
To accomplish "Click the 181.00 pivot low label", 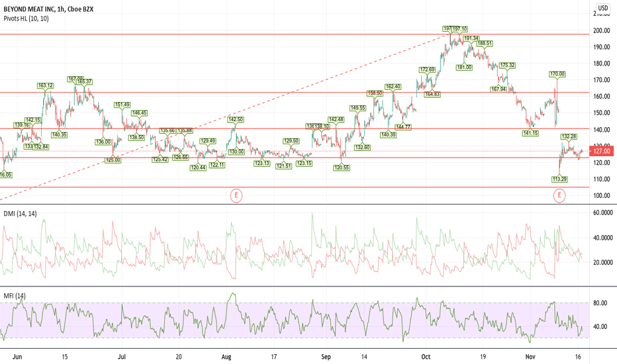I will point(464,68).
